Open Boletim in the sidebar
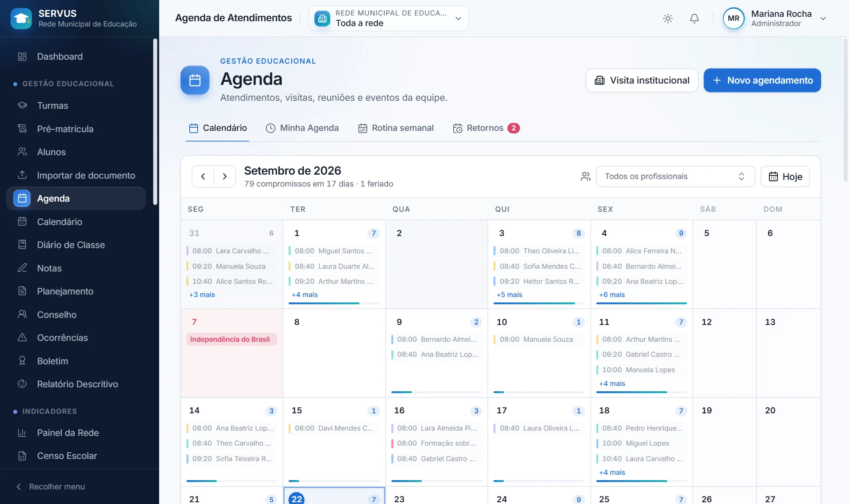849x504 pixels. pos(76,361)
